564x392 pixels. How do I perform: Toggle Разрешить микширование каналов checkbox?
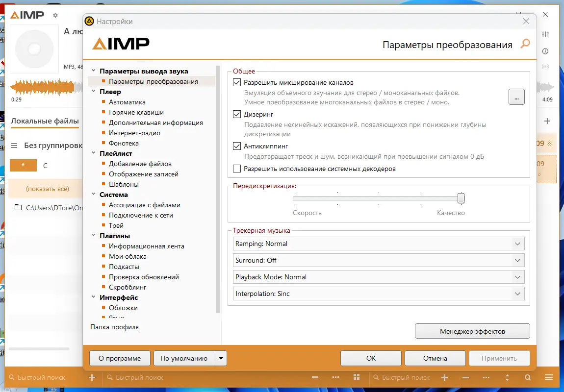coord(237,82)
